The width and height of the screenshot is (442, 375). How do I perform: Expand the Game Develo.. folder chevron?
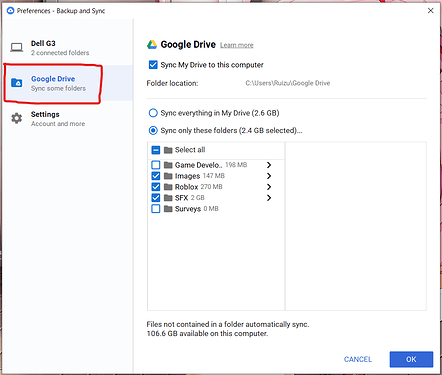point(269,165)
